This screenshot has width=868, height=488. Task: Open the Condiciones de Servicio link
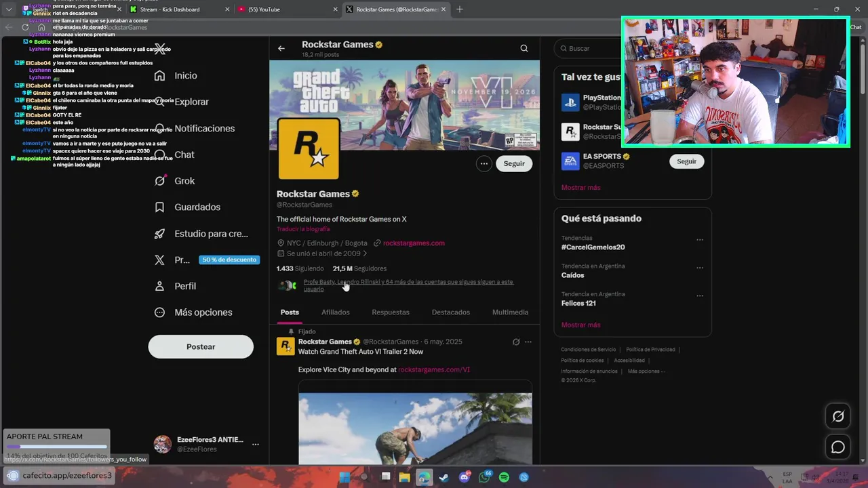(x=588, y=350)
